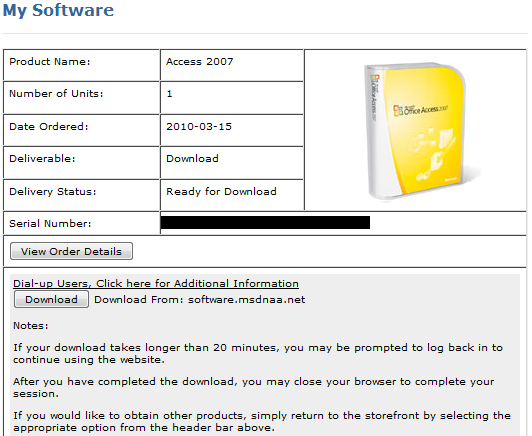The height and width of the screenshot is (436, 532).
Task: Select the date 2010-03-15
Action: point(199,127)
